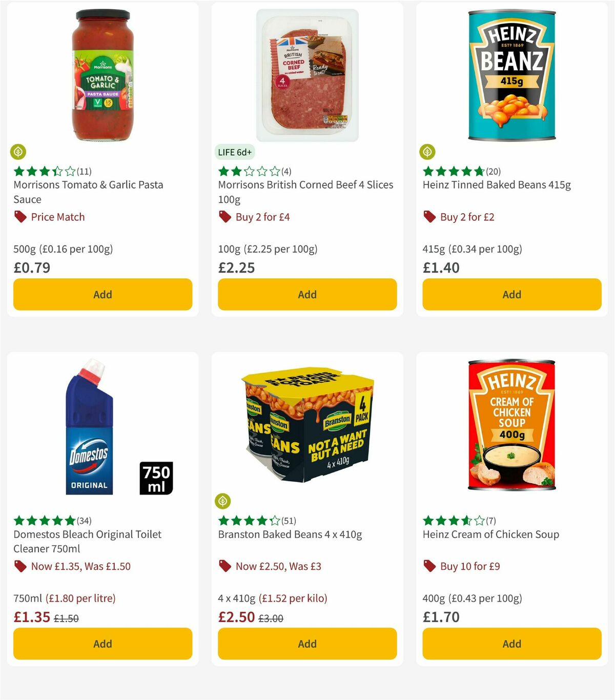Click the leaf icon on Branston Baked Beans card
Image resolution: width=615 pixels, height=700 pixels.
[223, 501]
